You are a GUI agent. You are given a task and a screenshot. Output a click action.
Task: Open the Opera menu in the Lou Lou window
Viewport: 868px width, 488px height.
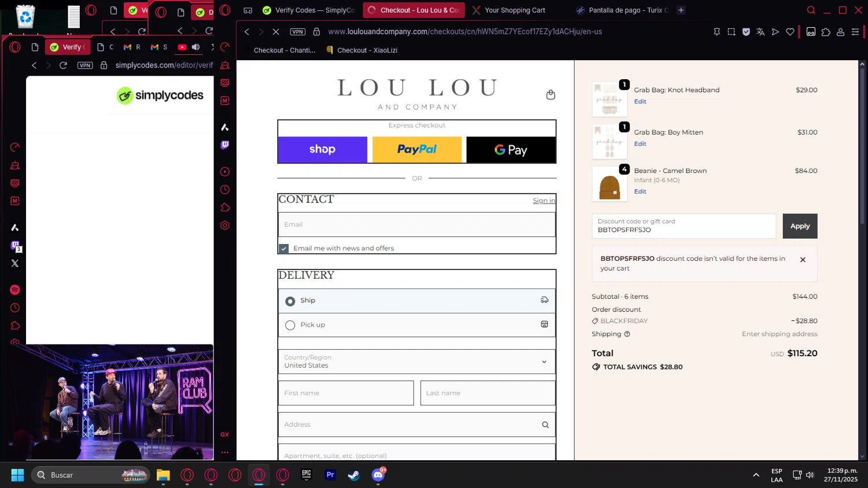click(225, 10)
